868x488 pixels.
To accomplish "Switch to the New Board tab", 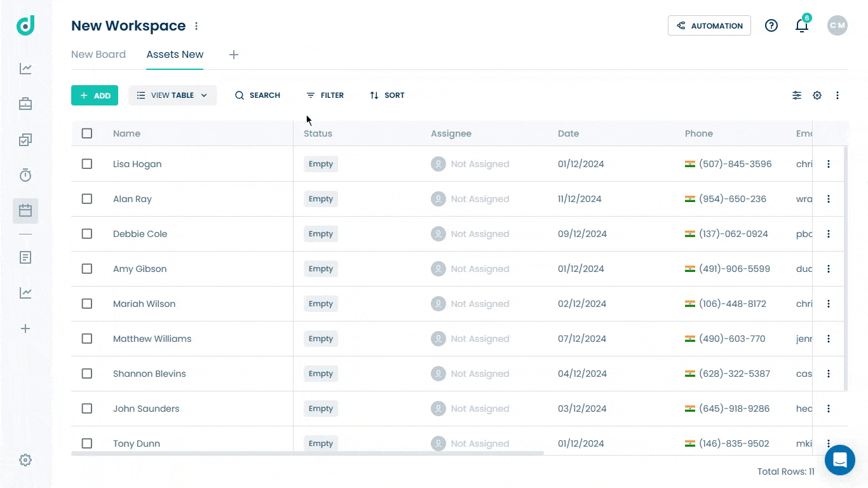I will pyautogui.click(x=98, y=55).
